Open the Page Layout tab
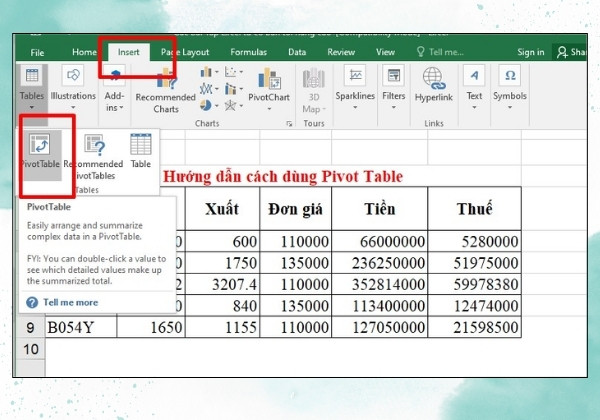This screenshot has height=420, width=600. pos(185,52)
